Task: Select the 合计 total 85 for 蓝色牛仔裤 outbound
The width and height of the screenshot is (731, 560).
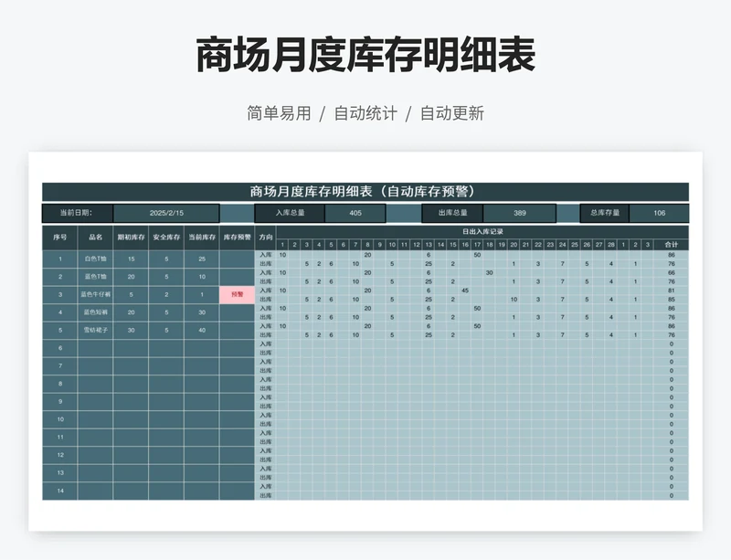Action: tap(671, 300)
